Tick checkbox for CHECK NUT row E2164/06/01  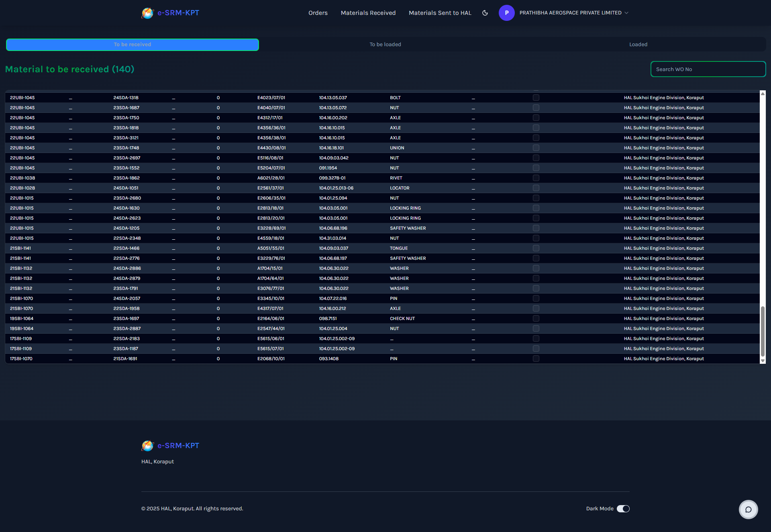(x=536, y=318)
